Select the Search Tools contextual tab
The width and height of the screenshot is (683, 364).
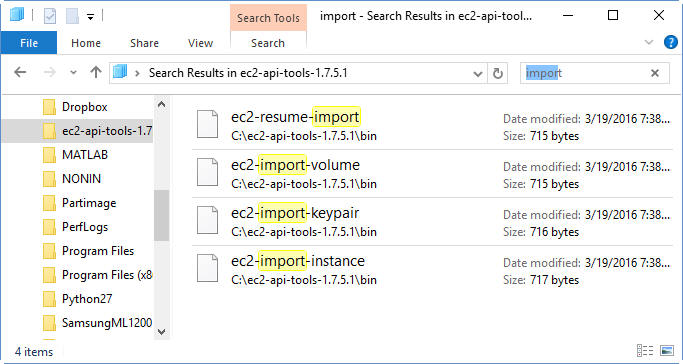click(268, 18)
